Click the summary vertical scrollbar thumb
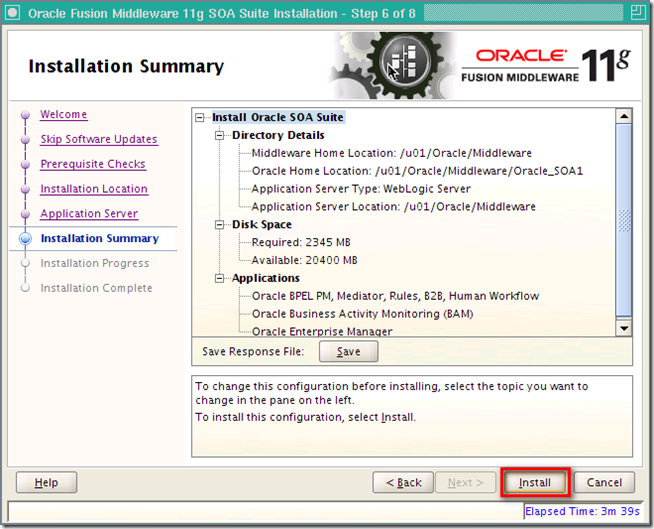The height and width of the screenshot is (529, 654). pyautogui.click(x=624, y=219)
